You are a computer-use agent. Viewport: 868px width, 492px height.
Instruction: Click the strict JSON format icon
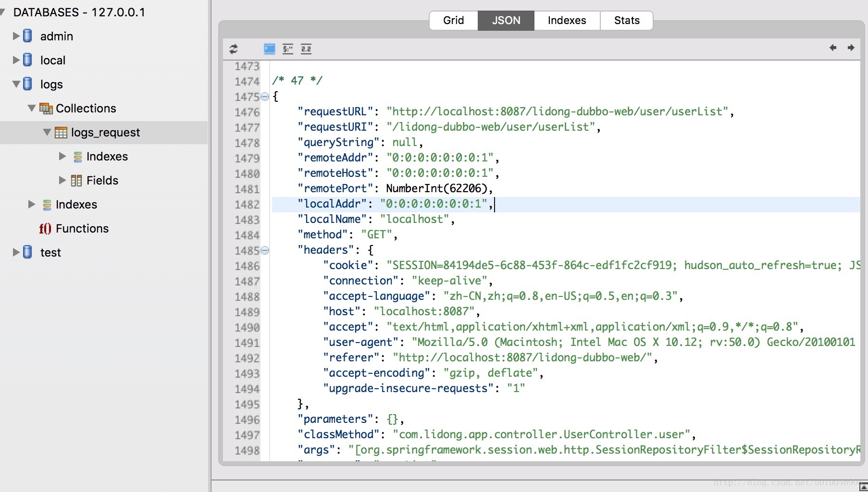pyautogui.click(x=288, y=49)
